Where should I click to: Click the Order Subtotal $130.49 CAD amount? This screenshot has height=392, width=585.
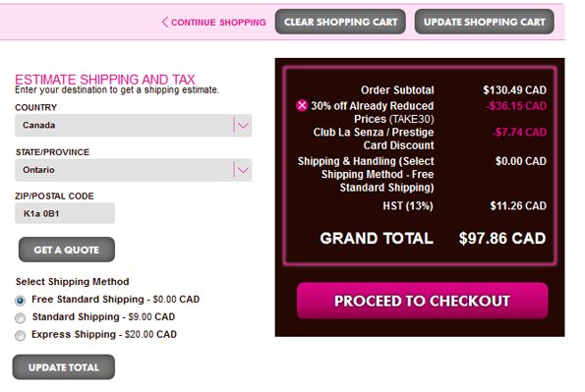514,89
